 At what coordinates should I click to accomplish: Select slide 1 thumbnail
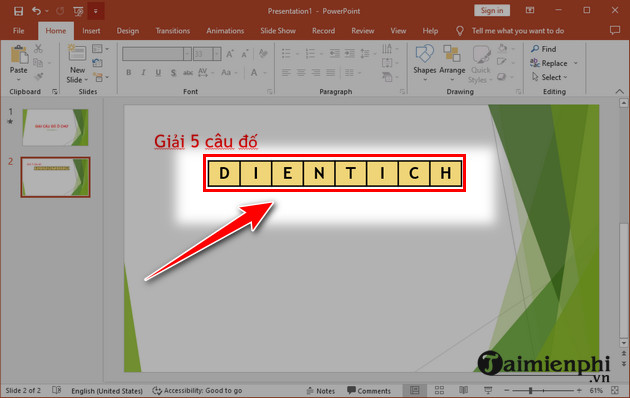55,127
